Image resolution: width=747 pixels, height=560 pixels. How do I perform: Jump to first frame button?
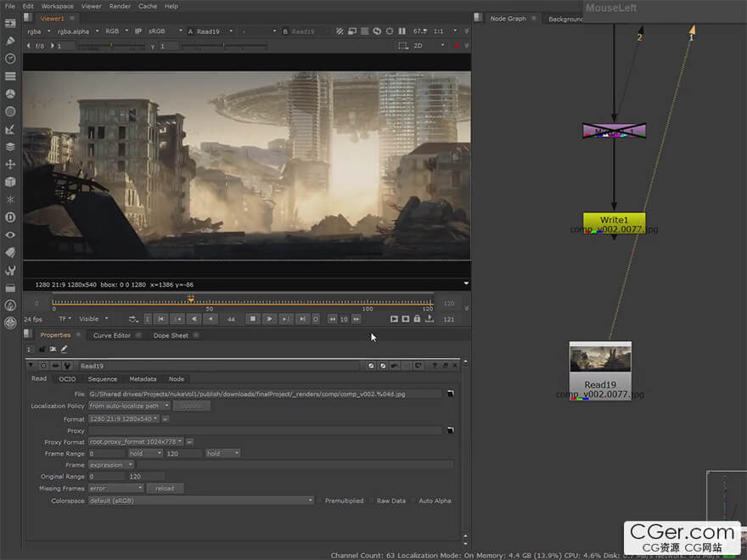tap(161, 319)
